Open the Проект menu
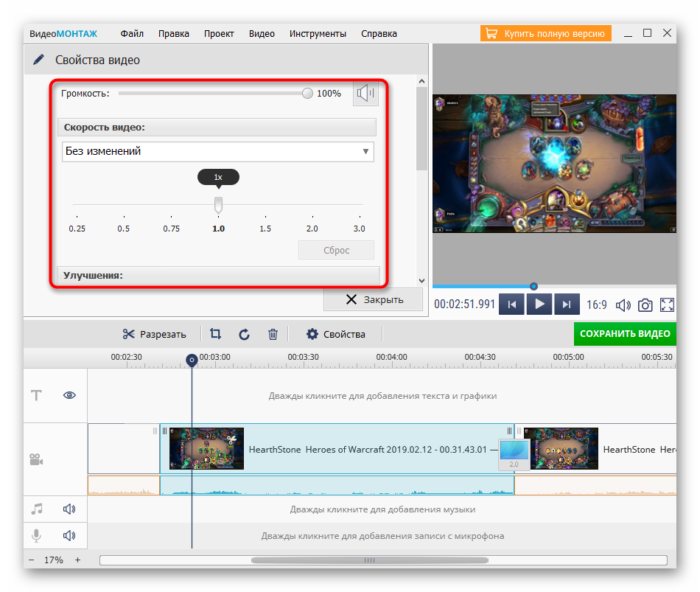700x592 pixels. click(219, 33)
